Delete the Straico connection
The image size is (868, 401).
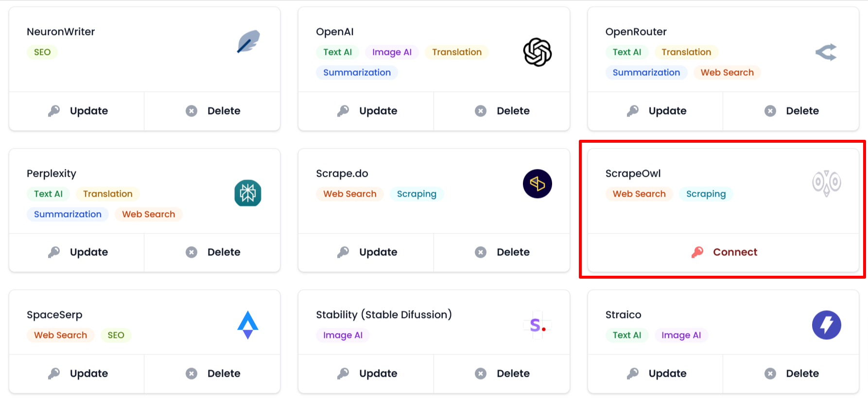pyautogui.click(x=791, y=373)
